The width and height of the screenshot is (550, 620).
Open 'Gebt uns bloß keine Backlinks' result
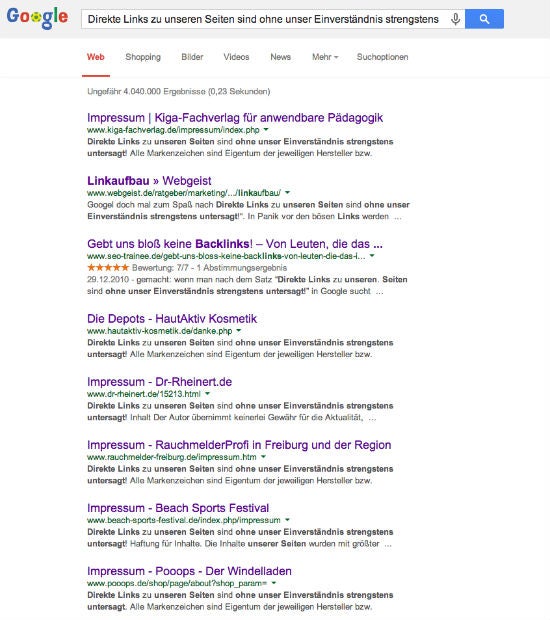(235, 244)
